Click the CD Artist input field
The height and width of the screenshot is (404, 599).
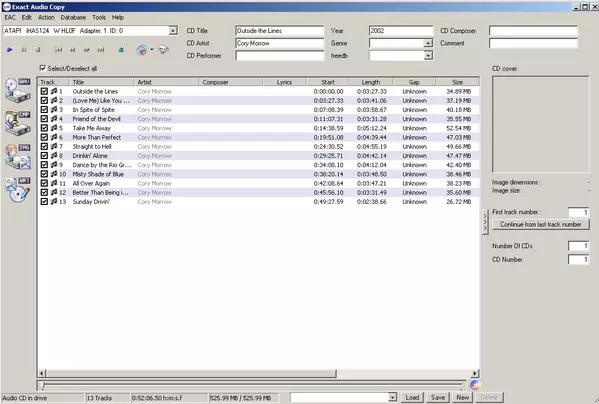point(280,43)
